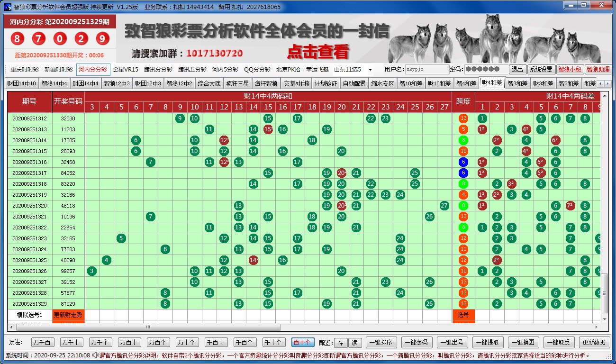The height and width of the screenshot is (364, 616).
Task: Open the 综合大底 tab
Action: [209, 83]
